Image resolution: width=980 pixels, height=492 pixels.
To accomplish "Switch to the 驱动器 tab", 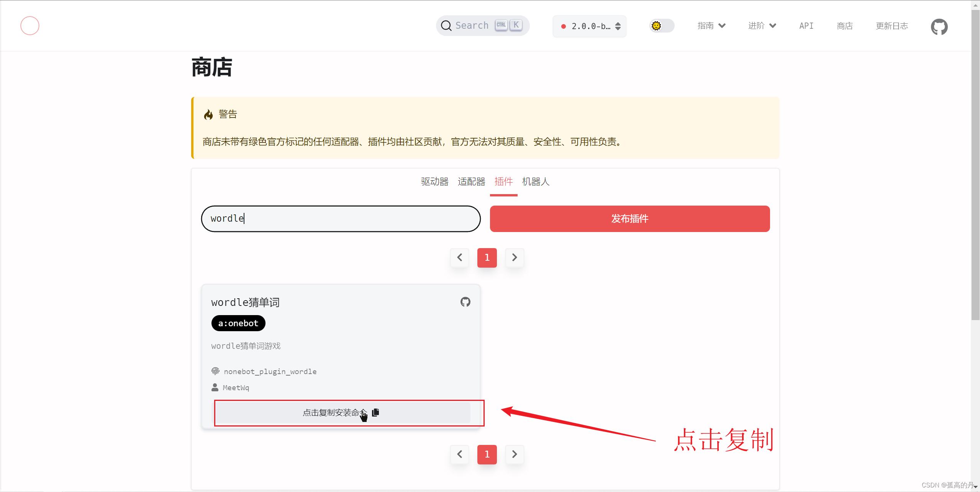I will point(434,181).
